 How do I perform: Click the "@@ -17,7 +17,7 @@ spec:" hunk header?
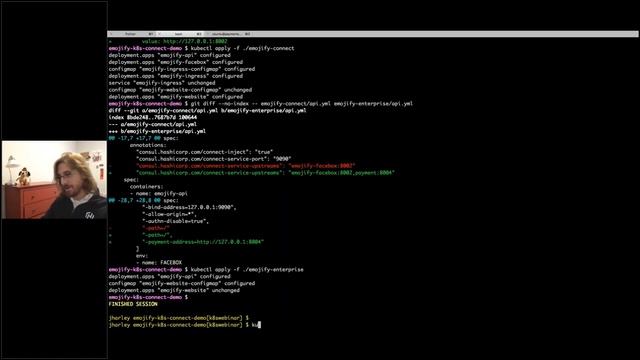click(143, 138)
